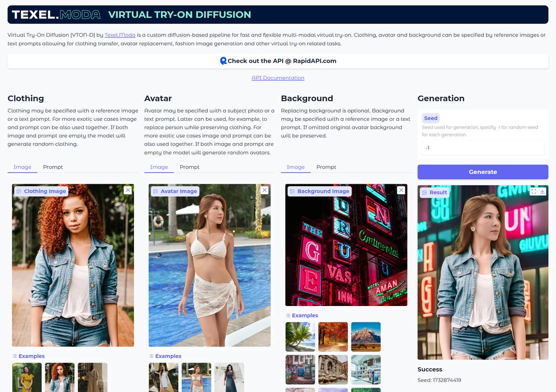Clear the Avatar Image using X icon
556x392 pixels.
265,190
